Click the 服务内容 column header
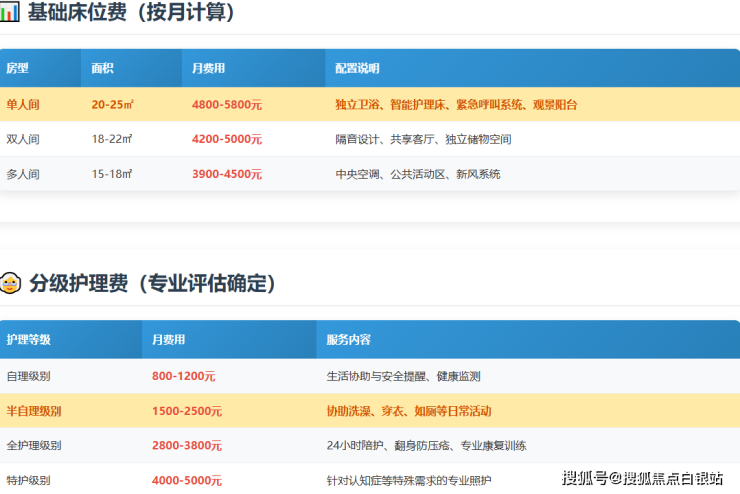This screenshot has height=494, width=740. click(348, 340)
